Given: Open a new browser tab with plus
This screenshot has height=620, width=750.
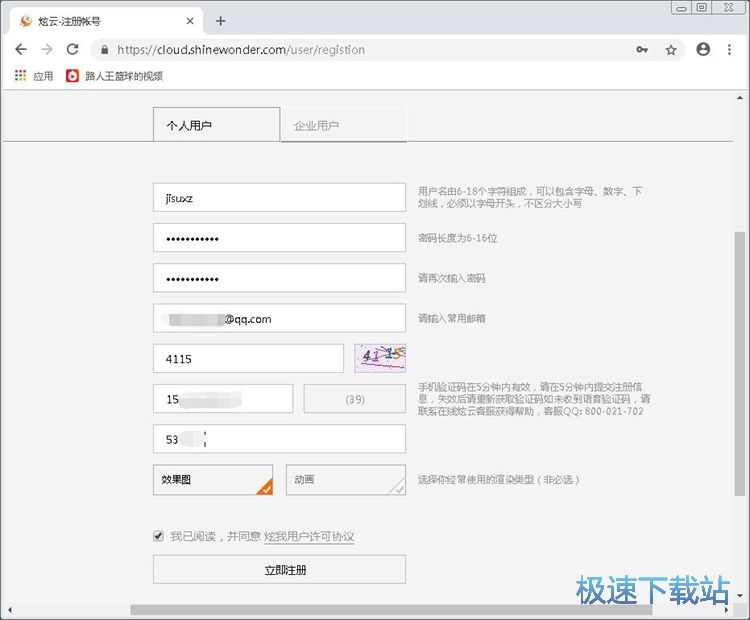Looking at the screenshot, I should click(x=221, y=21).
